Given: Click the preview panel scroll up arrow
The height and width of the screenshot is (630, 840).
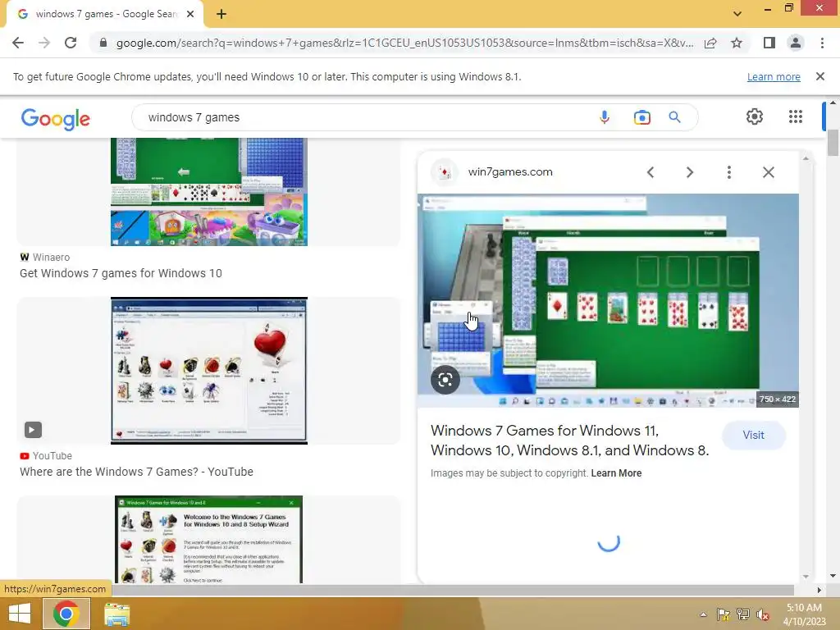Looking at the screenshot, I should [x=806, y=158].
